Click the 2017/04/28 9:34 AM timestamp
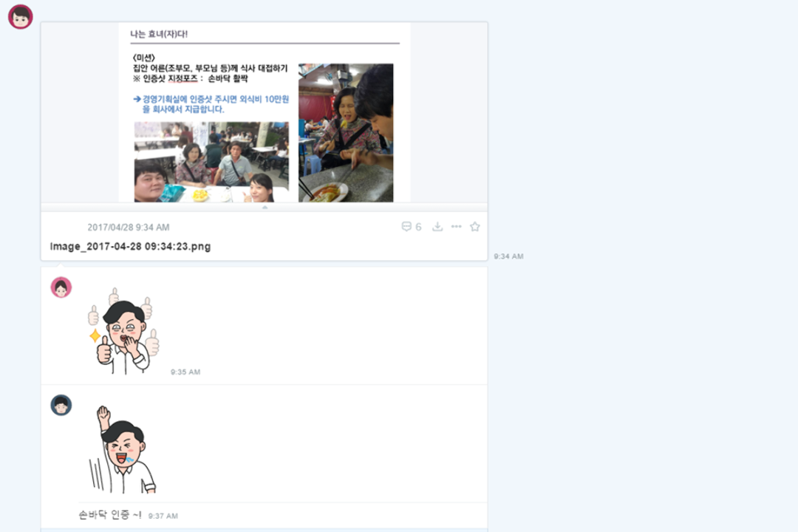The width and height of the screenshot is (798, 532). [129, 227]
